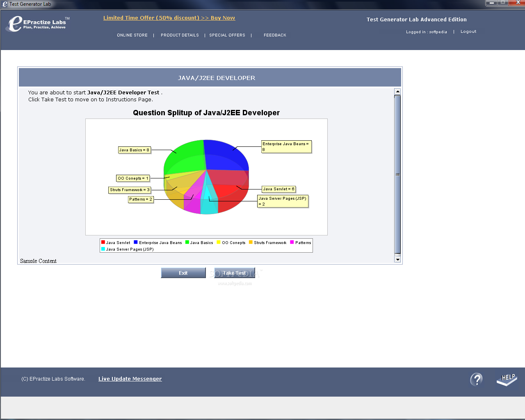Click the magenta Patterns legend swatch
Screen dimensions: 525x420
point(292,242)
